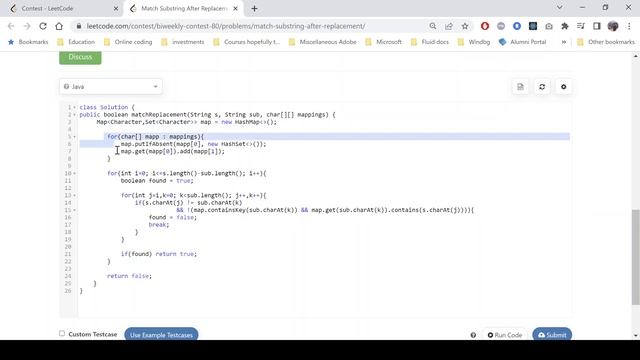The height and width of the screenshot is (360, 640).
Task: Open the Other bookmarks folder
Action: [x=606, y=42]
